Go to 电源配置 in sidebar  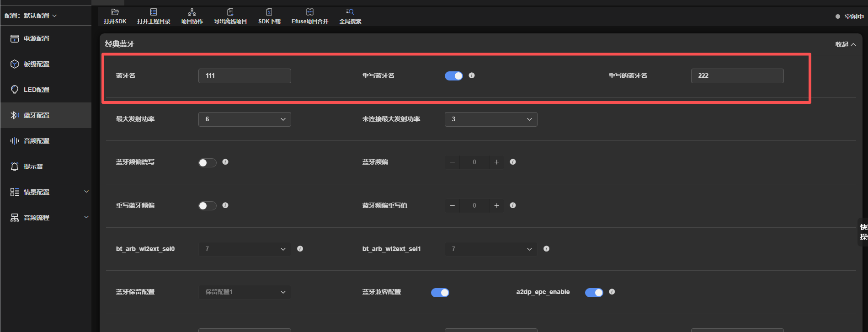(x=46, y=38)
